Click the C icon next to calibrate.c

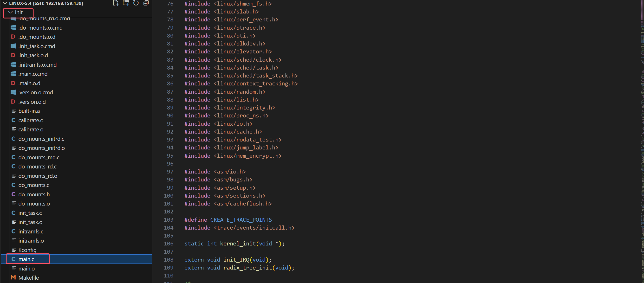pos(13,120)
